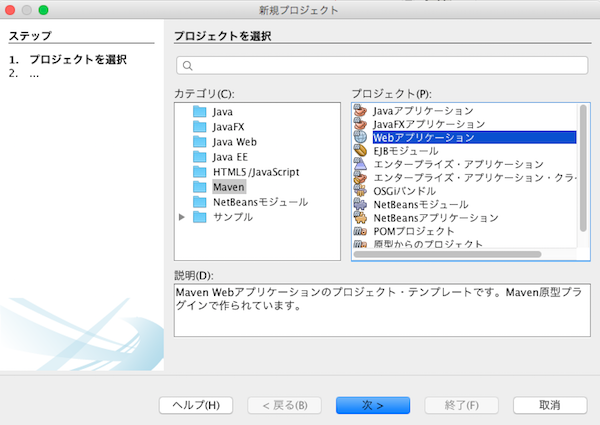Viewport: 600px width, 425px height.
Task: Click the 次 > button
Action: pyautogui.click(x=373, y=405)
